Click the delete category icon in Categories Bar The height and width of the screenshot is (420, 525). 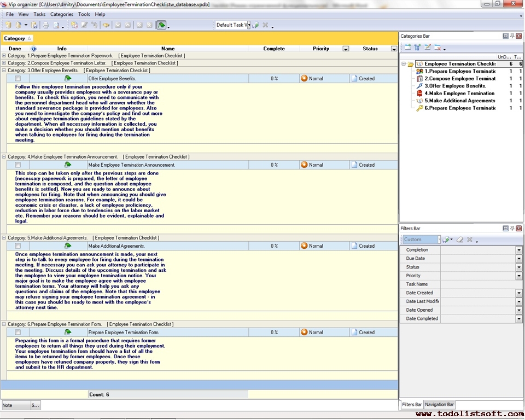[437, 48]
